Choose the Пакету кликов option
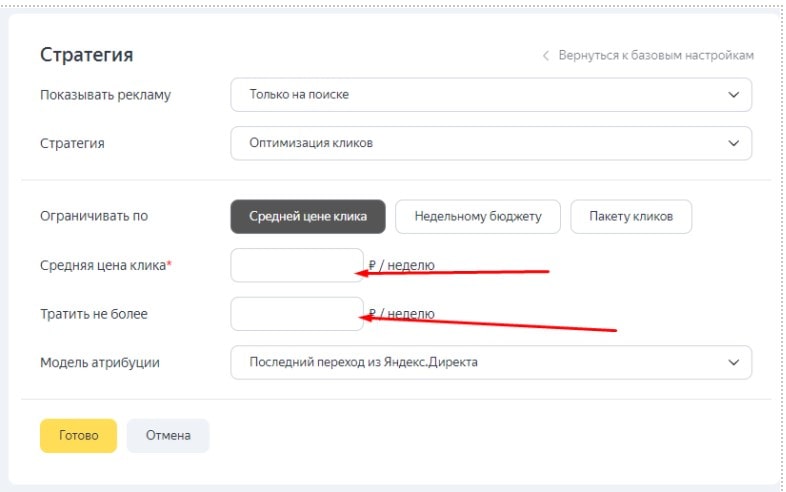This screenshot has height=492, width=786. tap(631, 217)
